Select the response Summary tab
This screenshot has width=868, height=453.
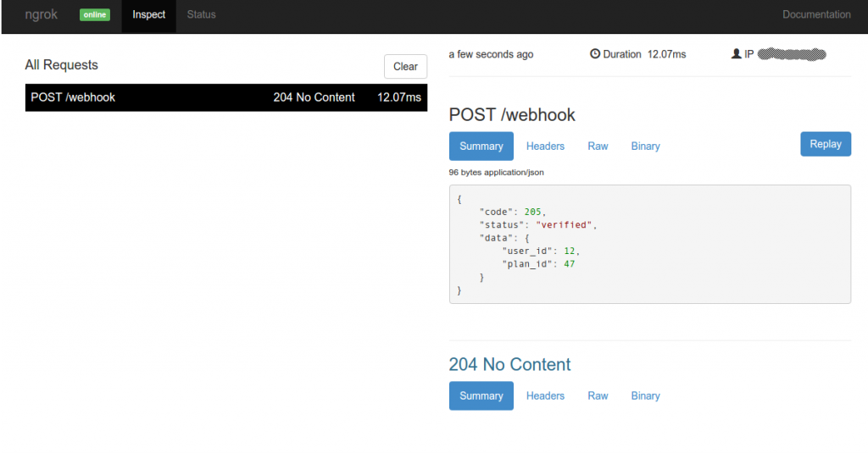(481, 396)
